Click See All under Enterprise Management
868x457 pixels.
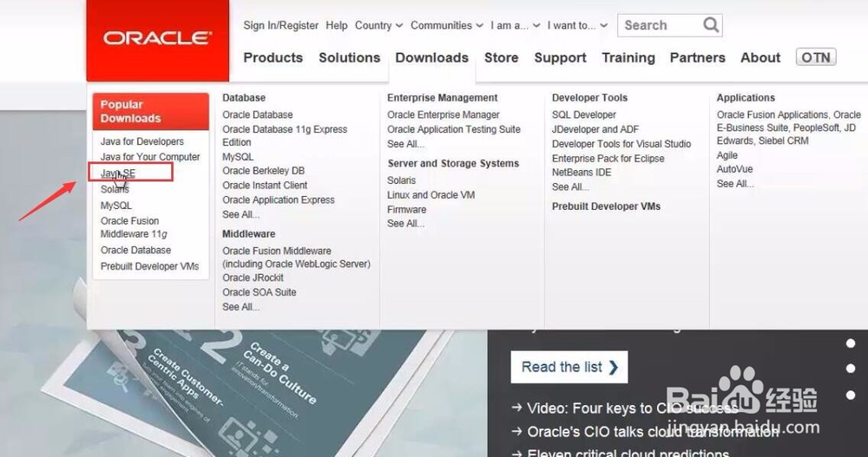[405, 144]
